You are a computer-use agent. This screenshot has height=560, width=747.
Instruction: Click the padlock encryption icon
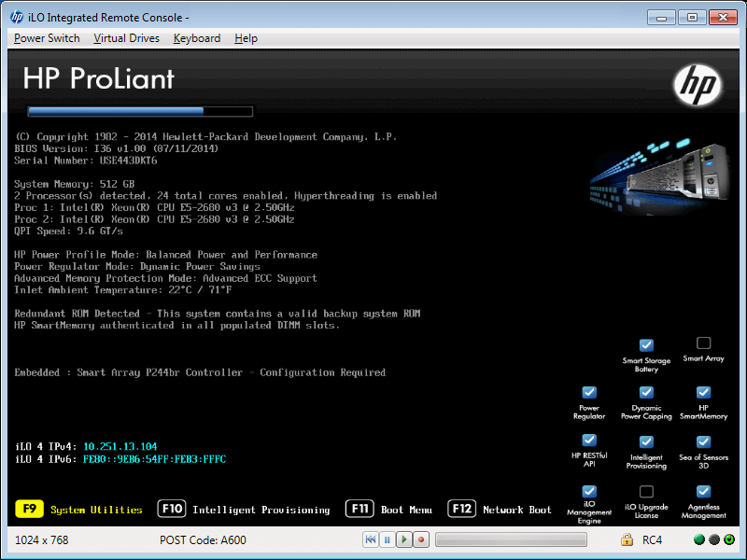tap(627, 539)
